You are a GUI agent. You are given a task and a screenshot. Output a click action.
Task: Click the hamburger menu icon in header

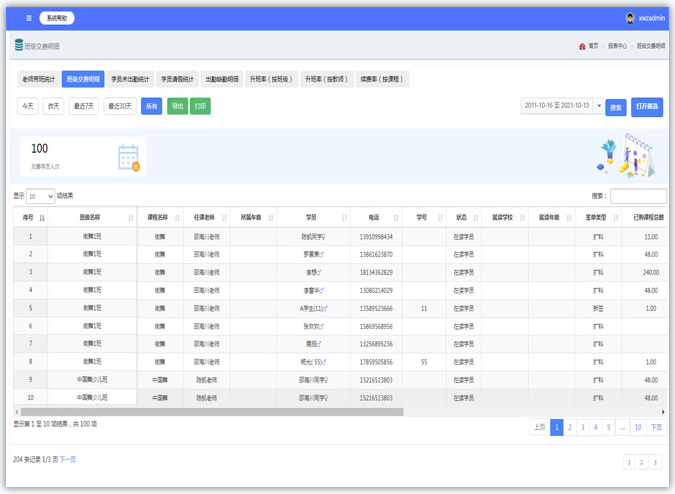coord(29,18)
